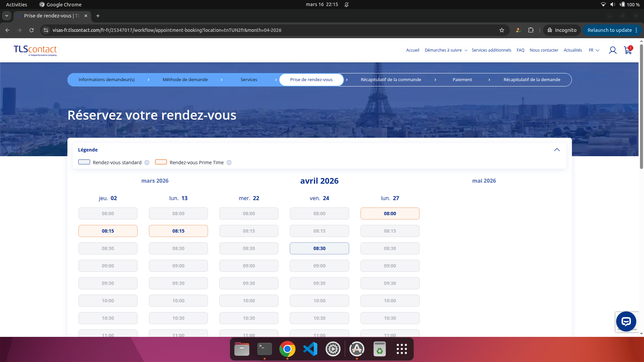Click the info icon next to Rendez-vous standard
Viewport: 644px width, 362px height.
(147, 163)
